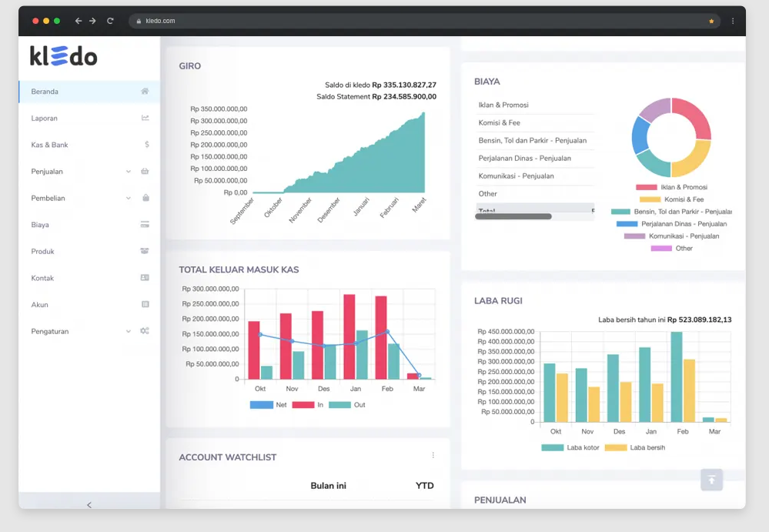Expand the Pembelian submenu chevron
The image size is (769, 532).
click(129, 198)
